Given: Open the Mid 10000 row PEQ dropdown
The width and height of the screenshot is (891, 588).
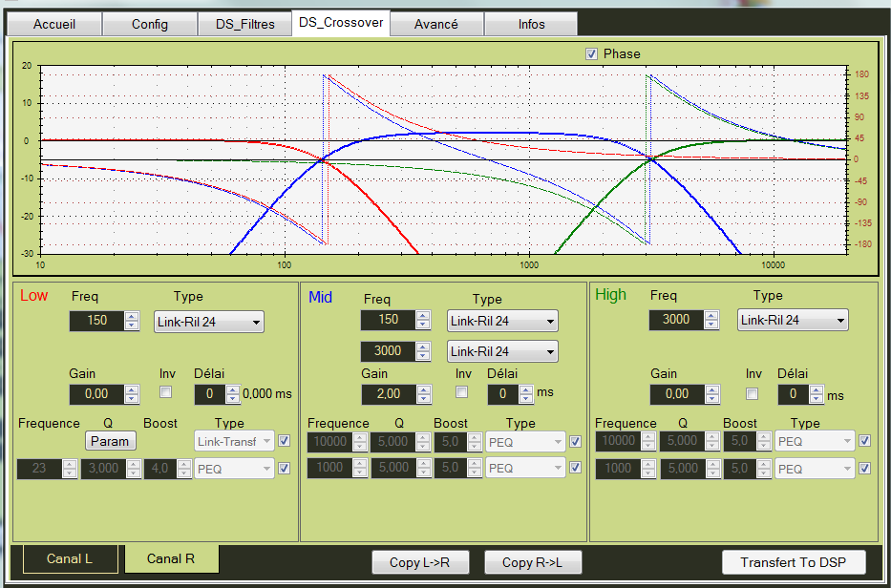Looking at the screenshot, I should coord(525,442).
